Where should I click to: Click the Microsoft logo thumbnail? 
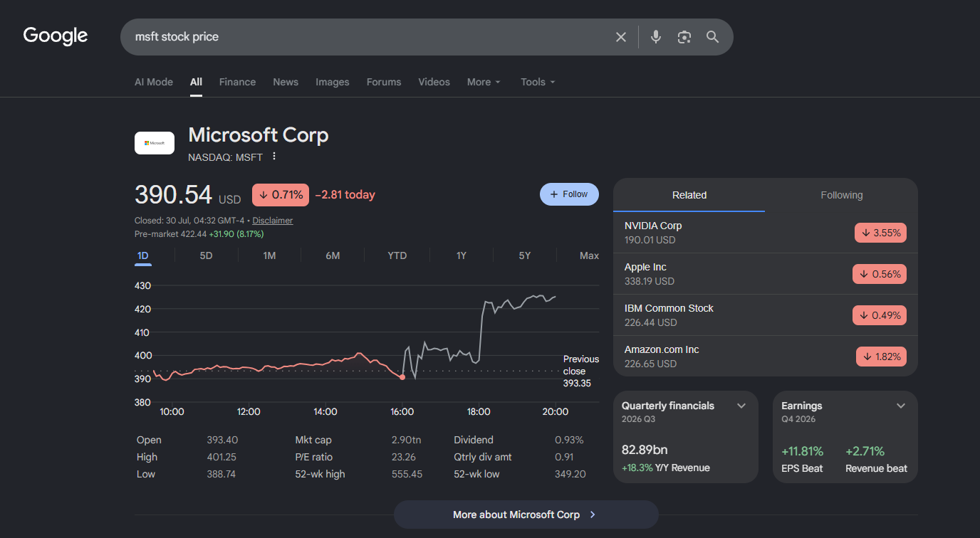(x=155, y=142)
